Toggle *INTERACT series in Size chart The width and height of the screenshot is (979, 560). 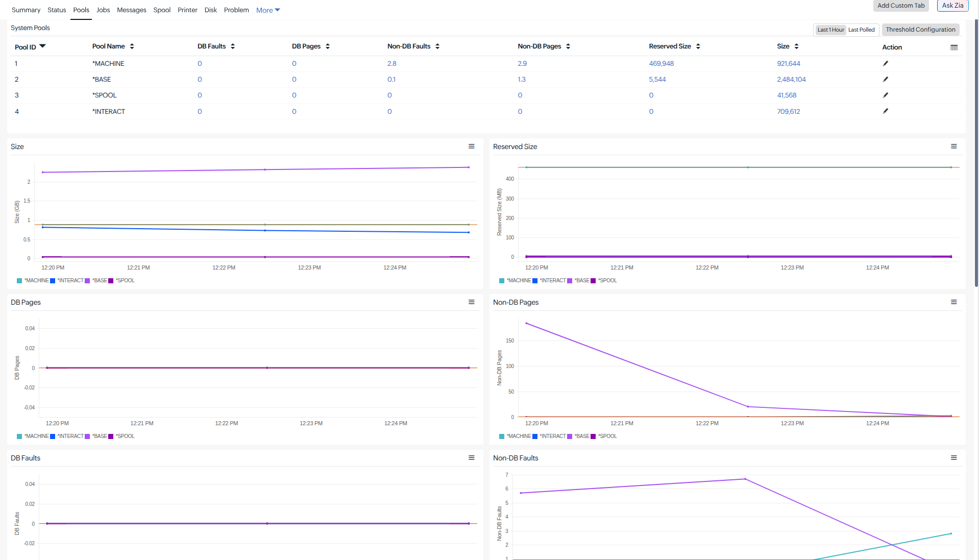[67, 280]
